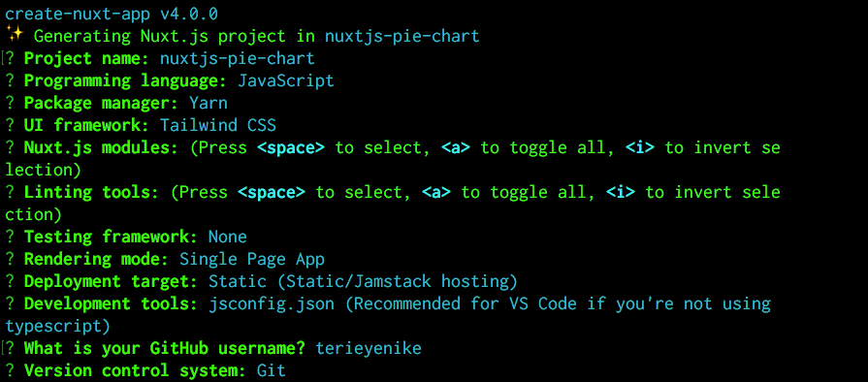Click the question mark before Package manager
The width and height of the screenshot is (868, 382).
coord(10,103)
